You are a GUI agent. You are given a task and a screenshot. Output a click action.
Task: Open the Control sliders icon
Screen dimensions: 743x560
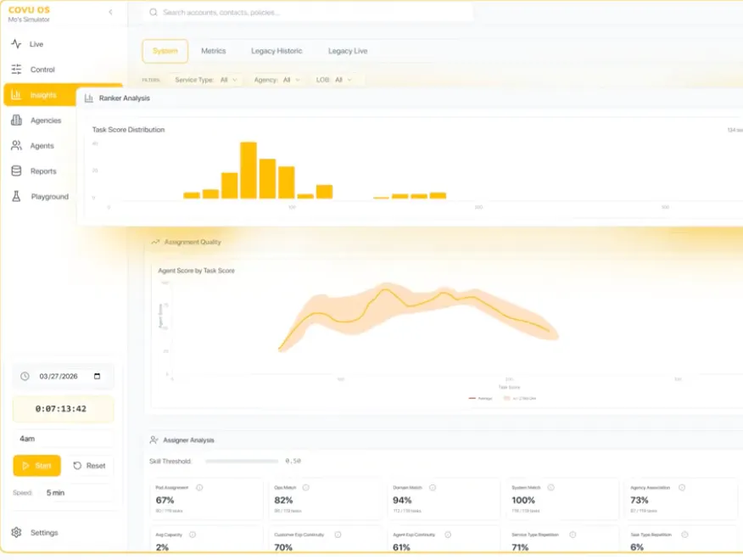16,70
